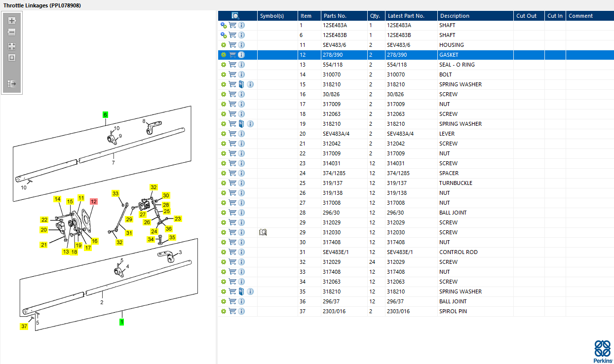Click the symbol magnifier icon for part 312030

[263, 232]
